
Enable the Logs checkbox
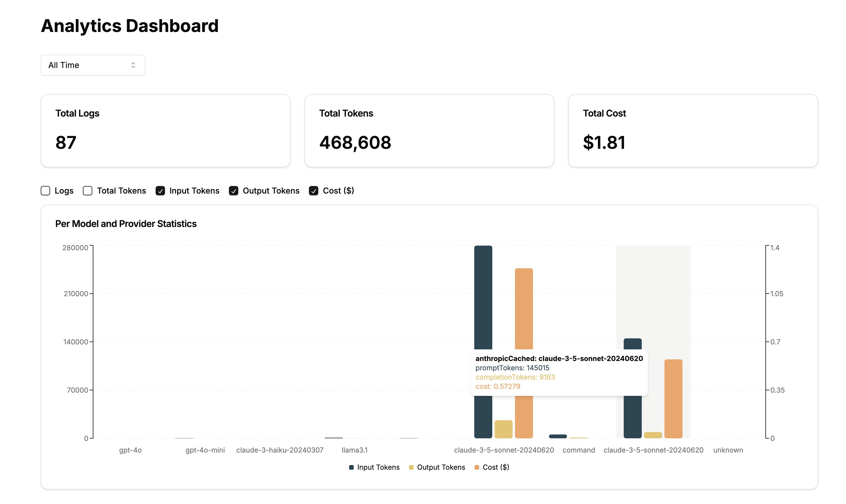click(46, 191)
